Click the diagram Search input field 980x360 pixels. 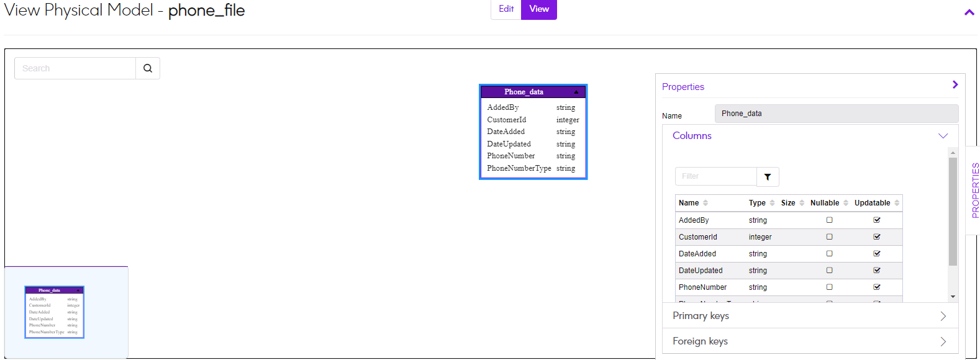[75, 68]
